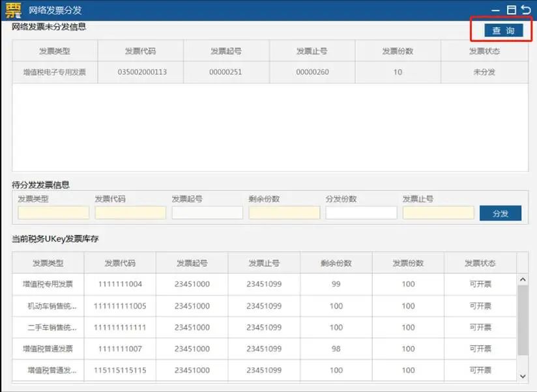Screen dimensions: 537x392
Task: Click 可开票 status of 1111111007 row
Action: [480, 348]
